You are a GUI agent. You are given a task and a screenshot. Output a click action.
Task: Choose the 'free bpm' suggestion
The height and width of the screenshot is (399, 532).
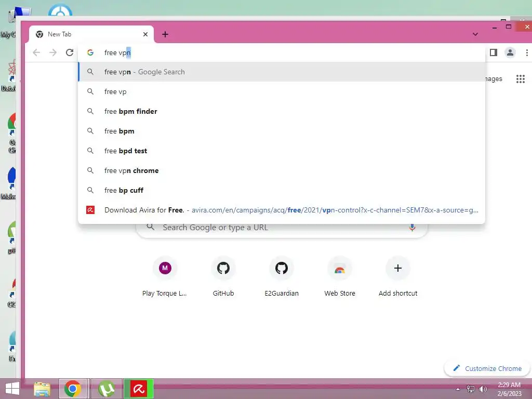282,131
